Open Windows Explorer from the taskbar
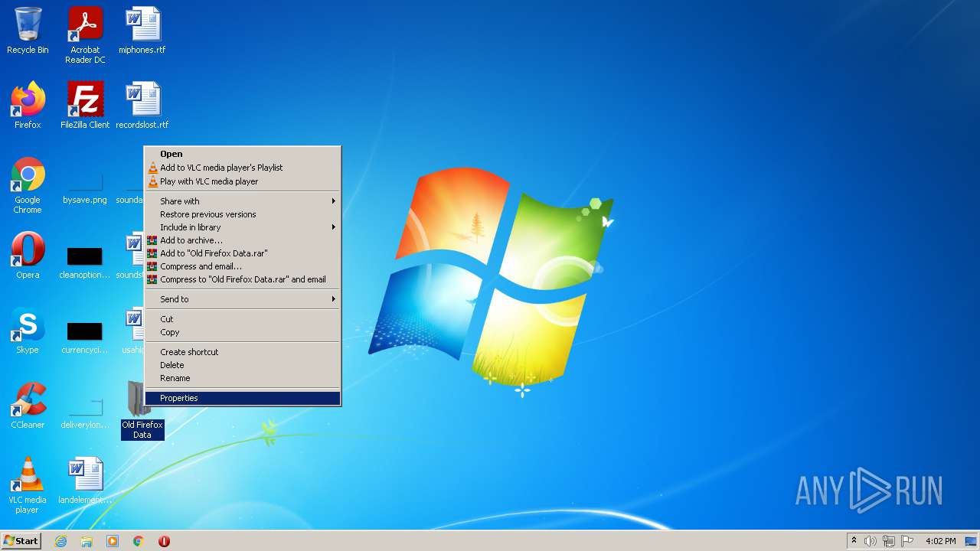 87,541
